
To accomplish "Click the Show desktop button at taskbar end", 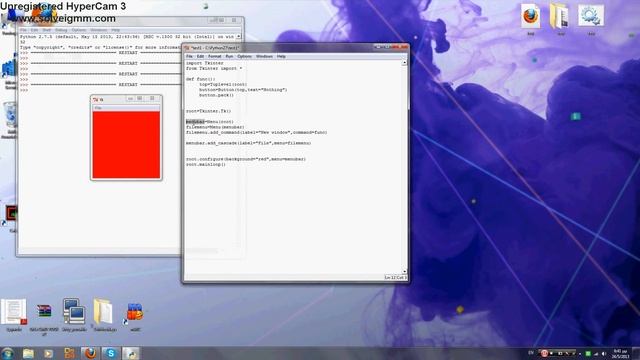I will 636,353.
